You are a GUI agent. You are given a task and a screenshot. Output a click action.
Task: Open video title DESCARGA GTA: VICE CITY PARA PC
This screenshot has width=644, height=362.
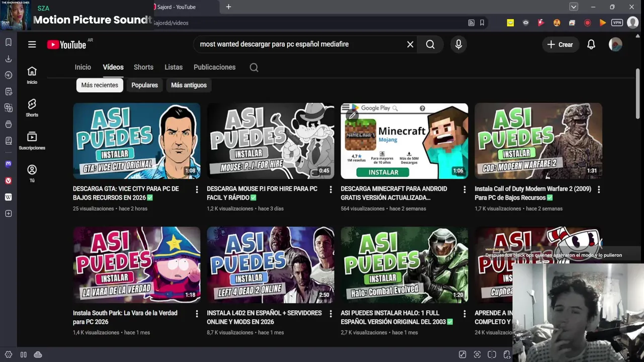[126, 193]
